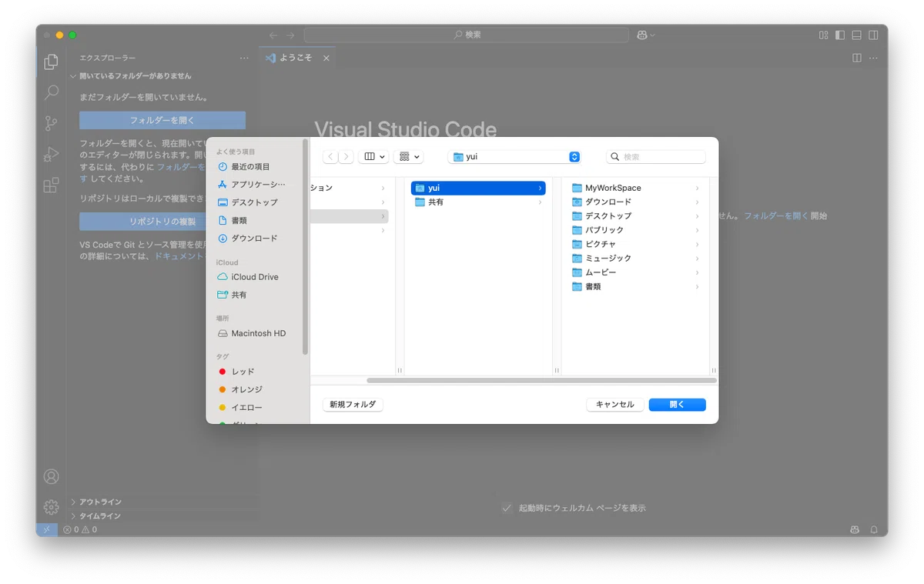The height and width of the screenshot is (584, 924).
Task: Open the Source Control view in VS Code
Action: (52, 123)
